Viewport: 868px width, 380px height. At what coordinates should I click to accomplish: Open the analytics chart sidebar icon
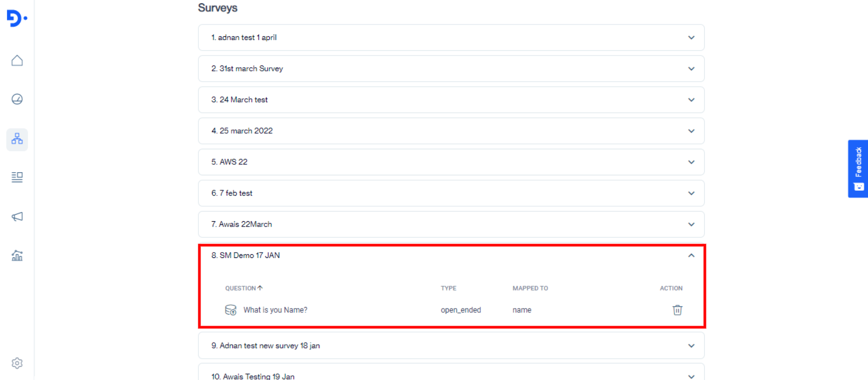tap(17, 256)
